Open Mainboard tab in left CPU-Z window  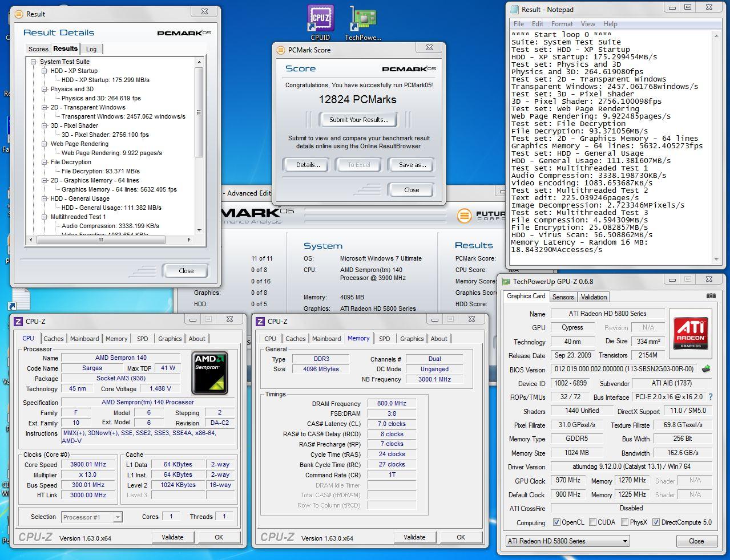point(84,339)
